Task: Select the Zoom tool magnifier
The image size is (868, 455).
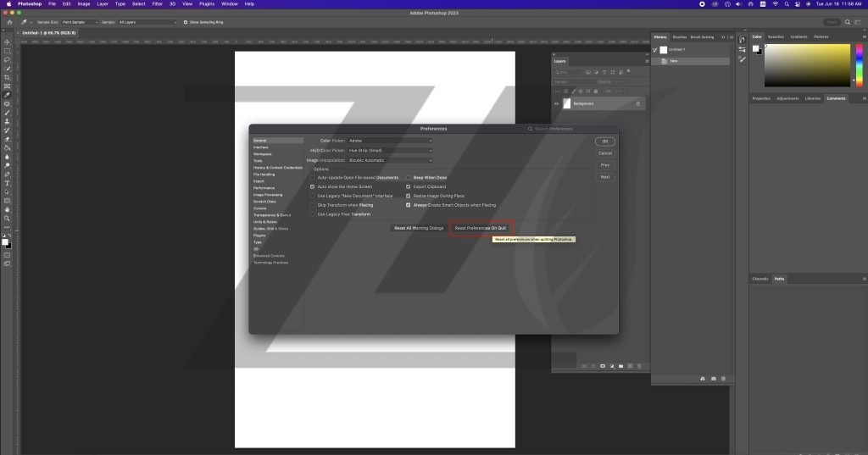Action: click(x=7, y=219)
